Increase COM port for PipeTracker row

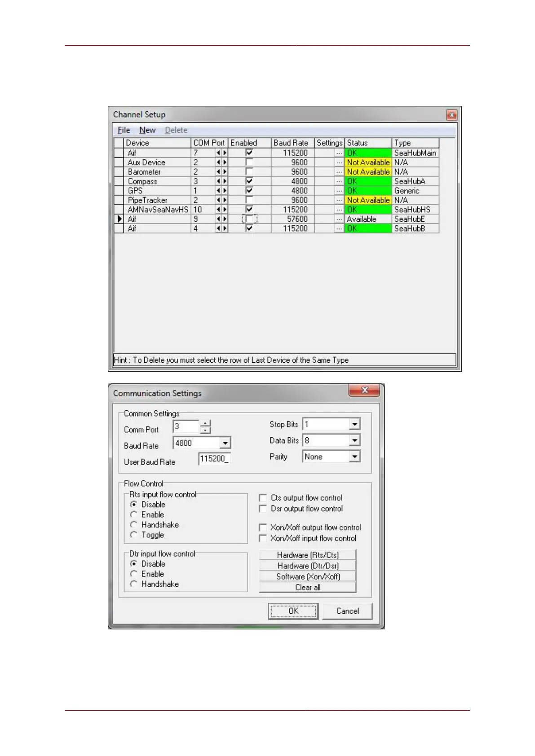pos(225,200)
